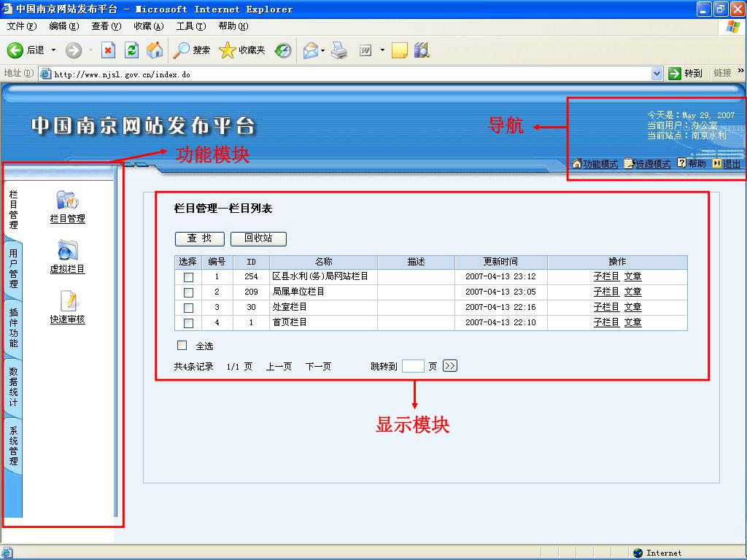Expand the Back button history dropdown
The height and width of the screenshot is (560, 747).
coord(53,50)
